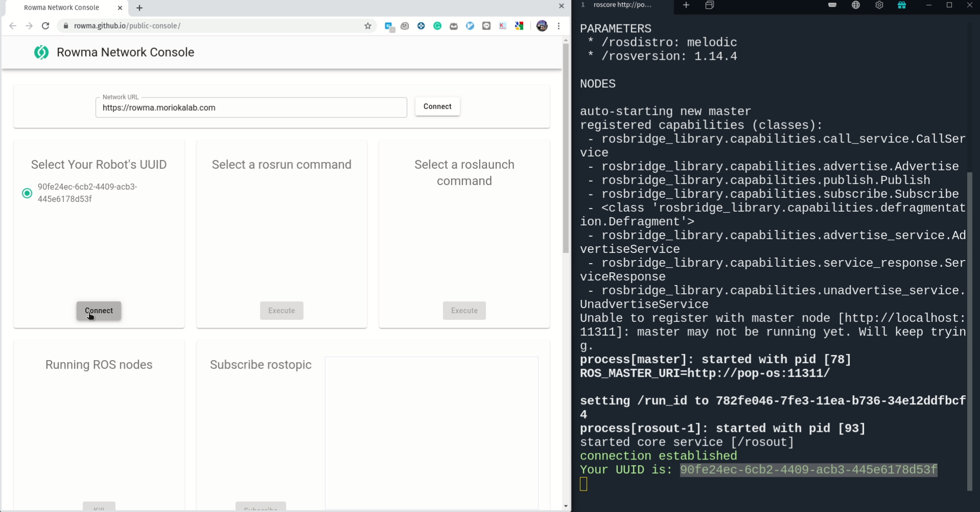This screenshot has width=980, height=512.
Task: View site info via padlock icon
Action: (65, 26)
